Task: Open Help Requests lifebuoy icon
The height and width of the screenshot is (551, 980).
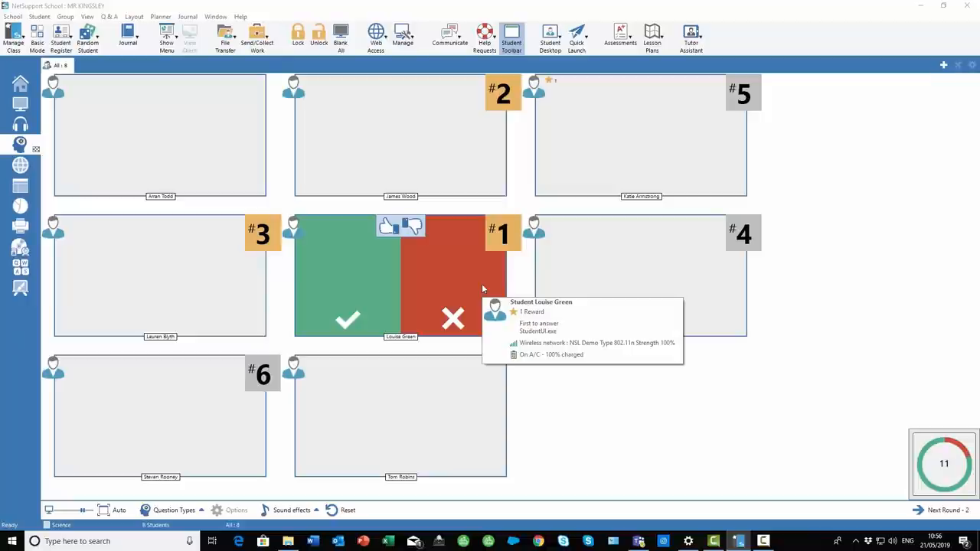Action: (x=485, y=36)
